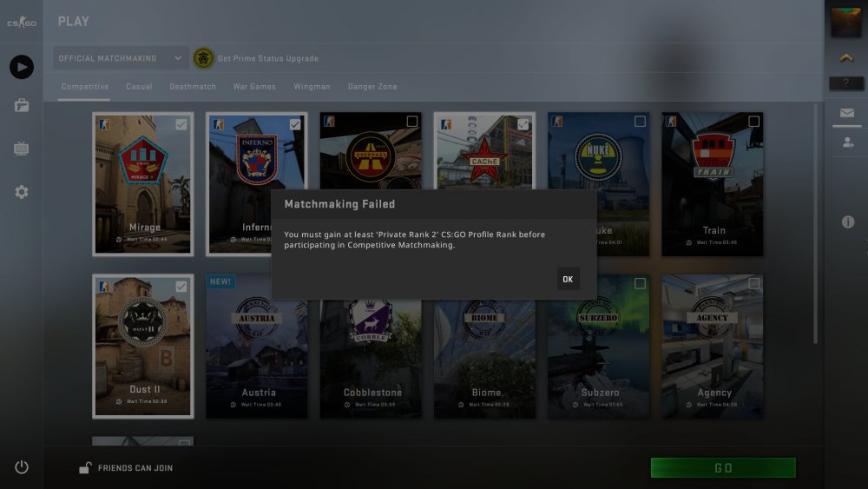Screen dimensions: 868x489
Task: Toggle the friends can join lock icon
Action: click(84, 468)
